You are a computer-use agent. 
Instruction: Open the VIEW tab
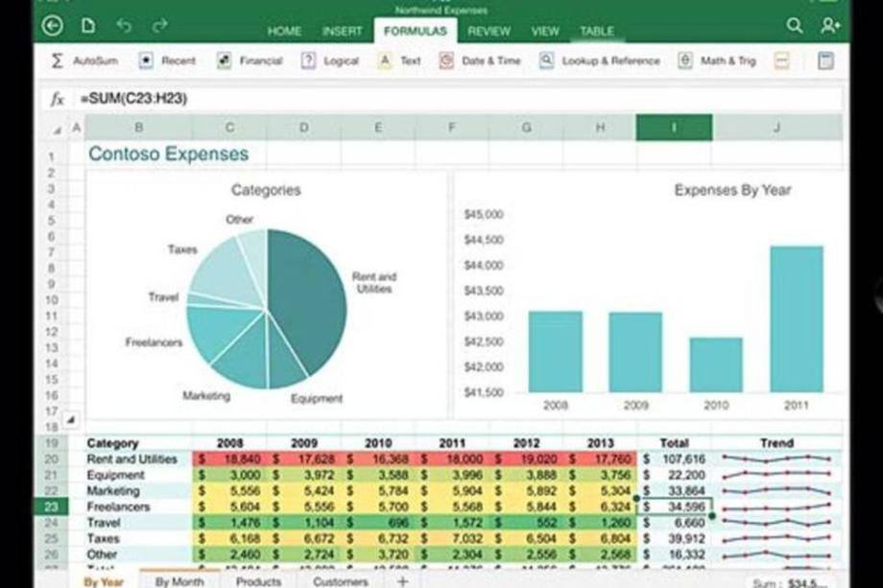(545, 32)
